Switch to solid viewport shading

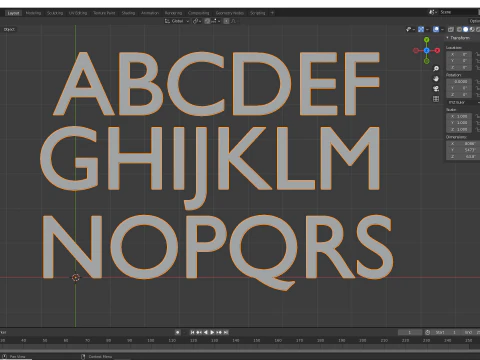[465, 30]
